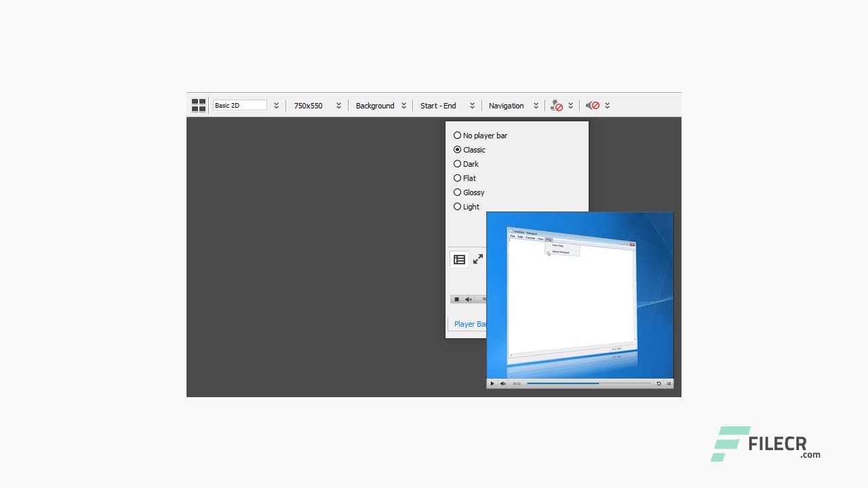The image size is (868, 488).
Task: Click the fullscreen expand arrows icon
Action: (x=477, y=258)
